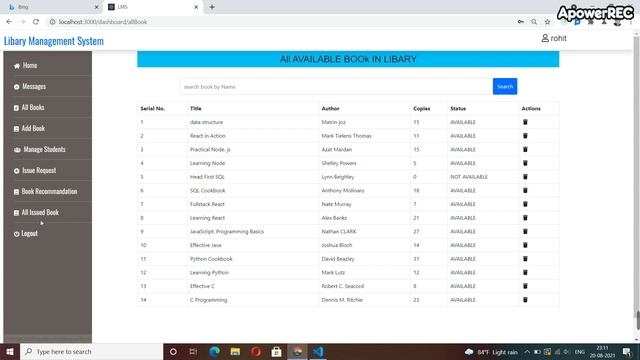Click NOT AVAILABLE status cell

469,177
